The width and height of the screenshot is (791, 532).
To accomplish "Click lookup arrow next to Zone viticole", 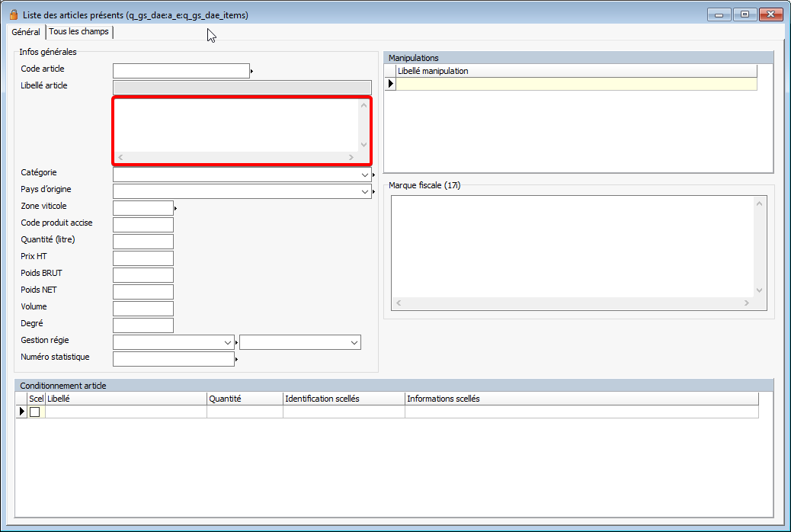I will point(176,208).
